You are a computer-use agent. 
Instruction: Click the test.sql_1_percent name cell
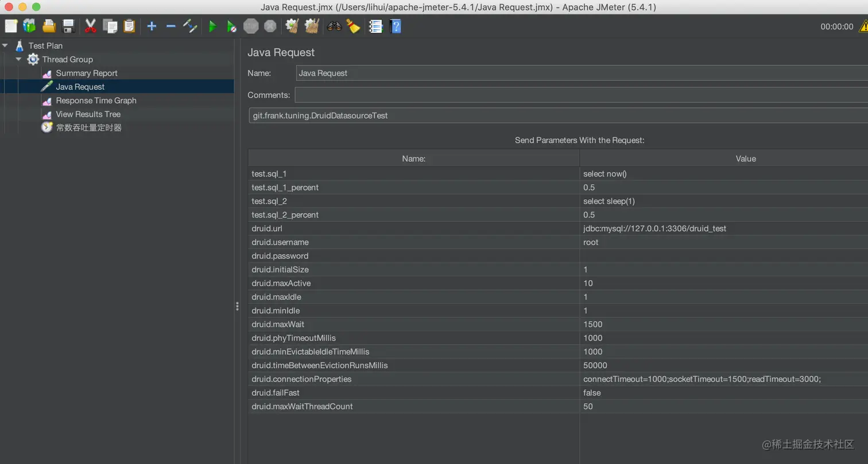click(x=413, y=187)
